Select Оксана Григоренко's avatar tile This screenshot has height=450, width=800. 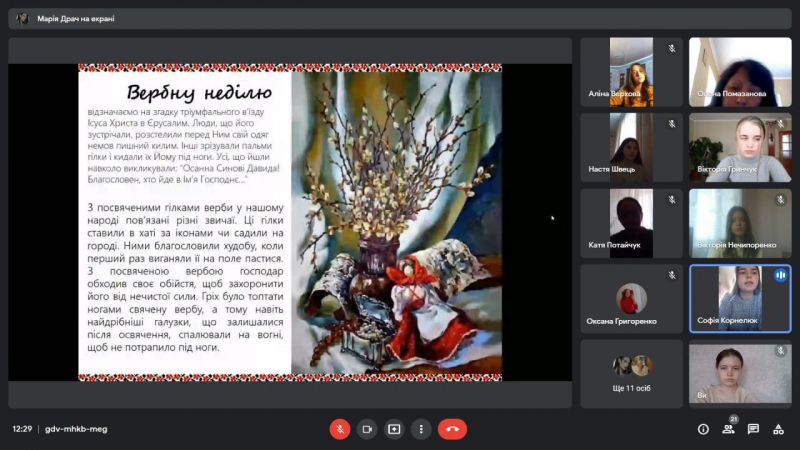tap(631, 299)
